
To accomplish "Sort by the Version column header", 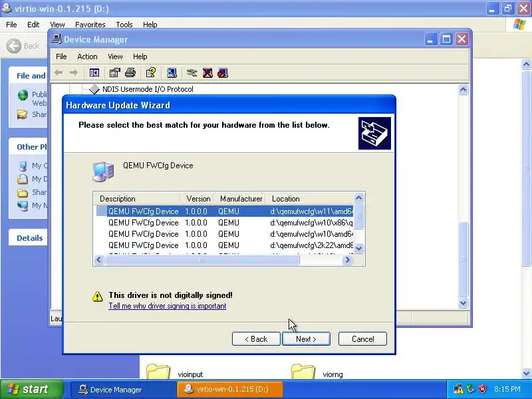I will tap(197, 198).
